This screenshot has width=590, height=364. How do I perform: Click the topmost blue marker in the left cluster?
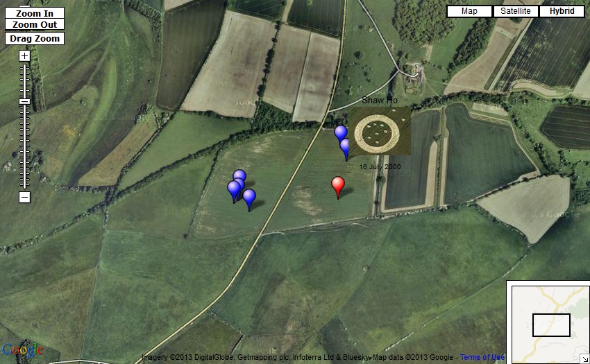(239, 176)
